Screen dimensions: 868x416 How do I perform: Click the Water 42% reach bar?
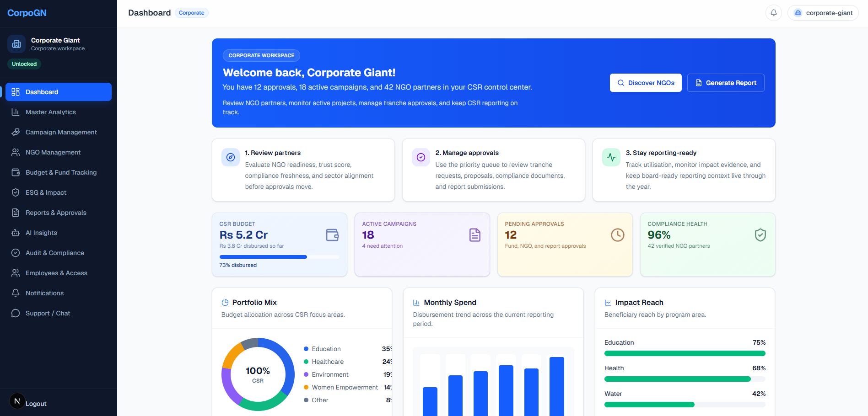(685, 405)
